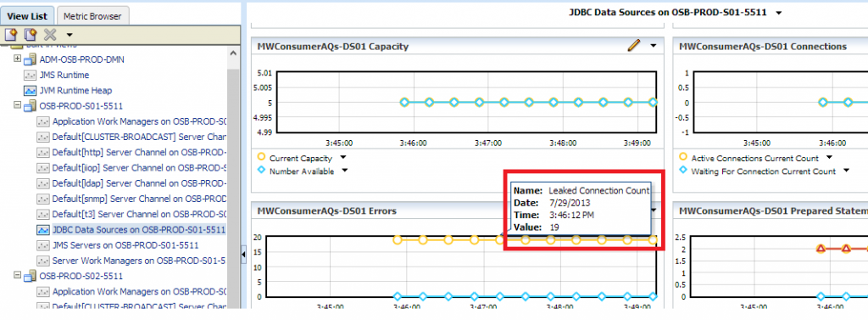Open Application Work Managers under OSB-PROD-S01
The height and width of the screenshot is (320, 868).
(x=140, y=121)
